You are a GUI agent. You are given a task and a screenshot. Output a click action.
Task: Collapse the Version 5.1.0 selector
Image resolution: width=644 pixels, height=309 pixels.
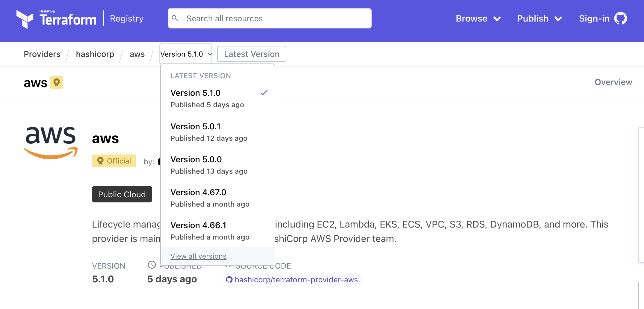pos(186,54)
